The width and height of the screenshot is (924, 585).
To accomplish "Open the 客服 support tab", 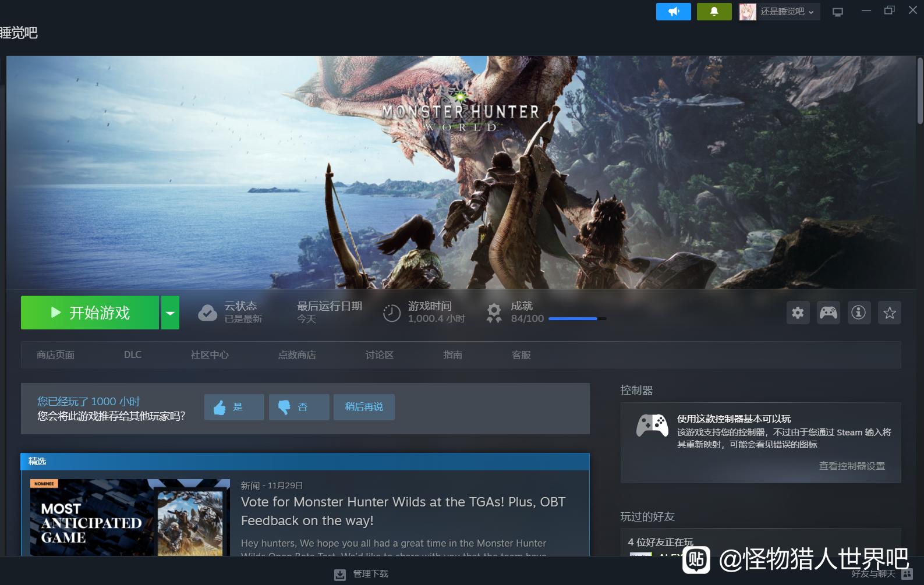I will point(521,355).
